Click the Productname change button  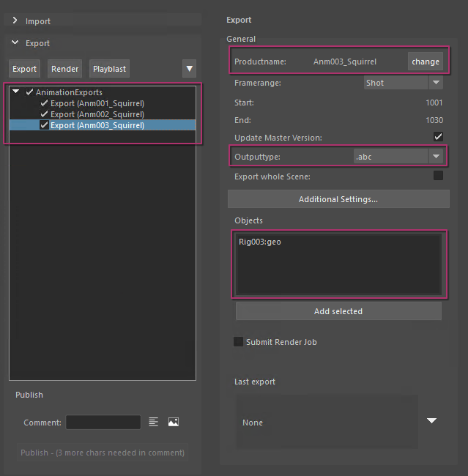tap(426, 62)
